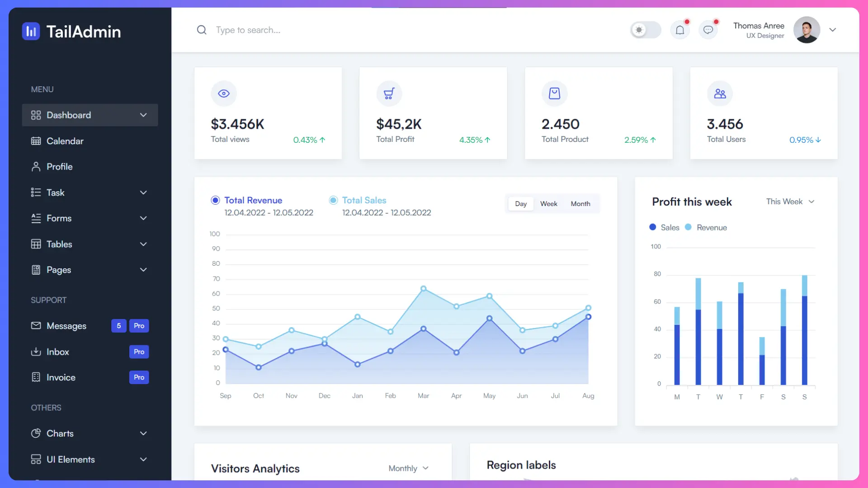Open the This Week dropdown
The height and width of the screenshot is (488, 868).
pos(790,202)
